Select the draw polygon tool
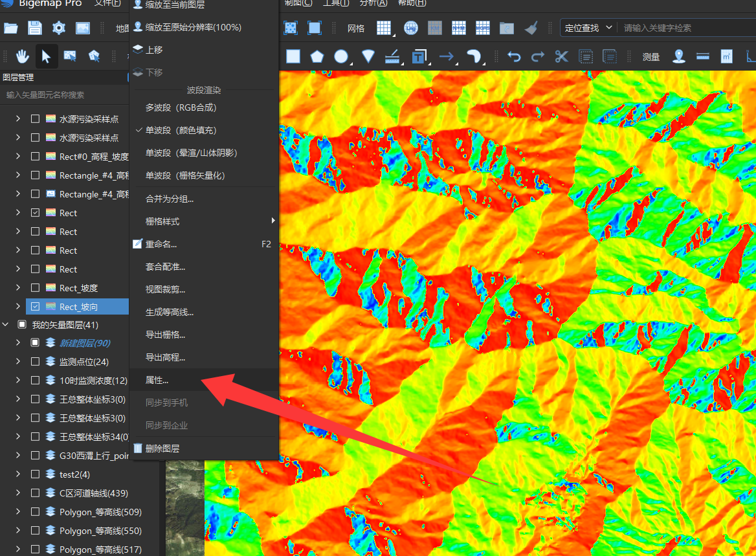The image size is (756, 556). [x=317, y=56]
